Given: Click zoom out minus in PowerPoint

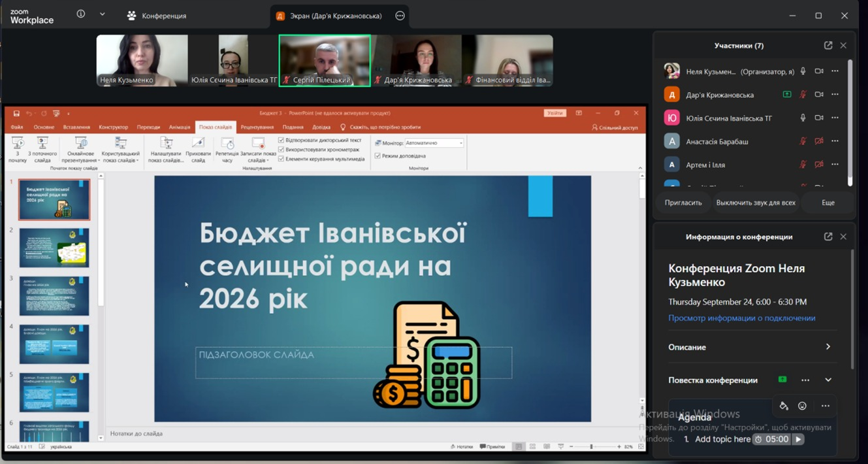Looking at the screenshot, I should (x=571, y=447).
